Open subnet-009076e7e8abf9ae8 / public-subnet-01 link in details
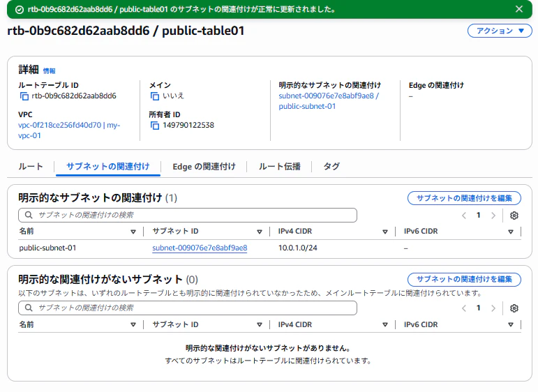Viewport: 538px width, 392px height. (329, 101)
